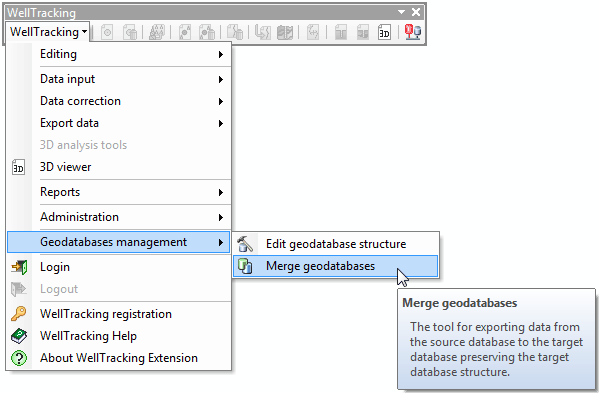Click the key icon for WellTracking registration
This screenshot has width=599, height=393.
[18, 314]
